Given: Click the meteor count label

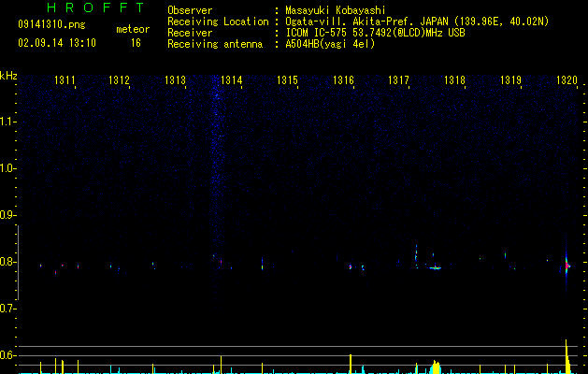Looking at the screenshot, I should (133, 29).
